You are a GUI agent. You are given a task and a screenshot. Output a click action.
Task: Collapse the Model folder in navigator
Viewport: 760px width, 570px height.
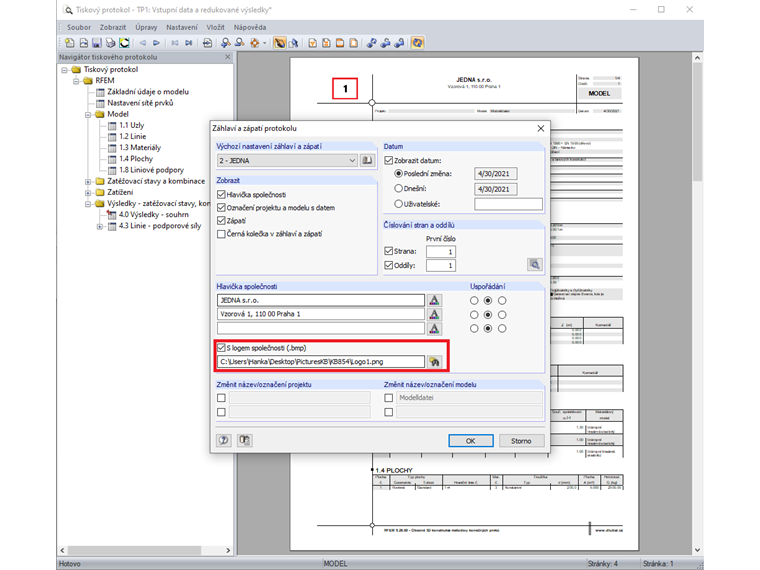[88, 115]
